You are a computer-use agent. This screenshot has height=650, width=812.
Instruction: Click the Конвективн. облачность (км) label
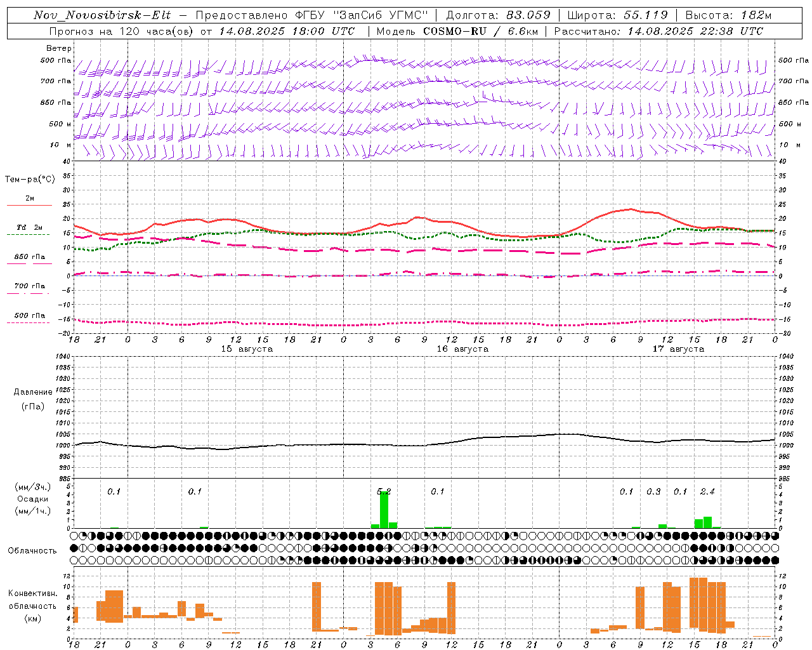32,606
